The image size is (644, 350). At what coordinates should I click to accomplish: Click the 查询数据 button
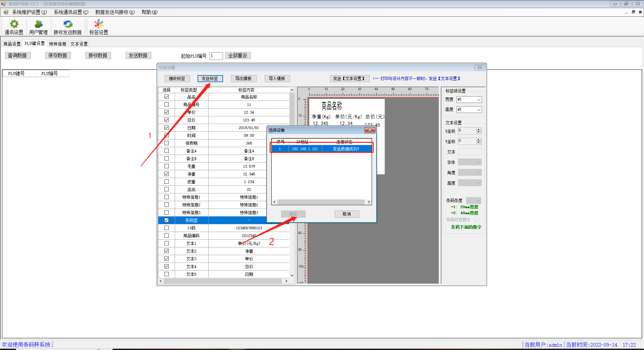[17, 56]
